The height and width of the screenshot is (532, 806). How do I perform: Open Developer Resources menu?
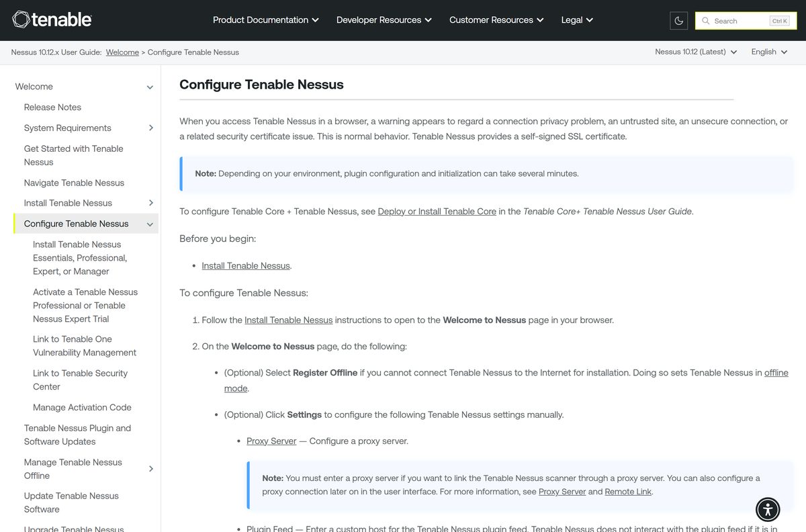tap(384, 20)
